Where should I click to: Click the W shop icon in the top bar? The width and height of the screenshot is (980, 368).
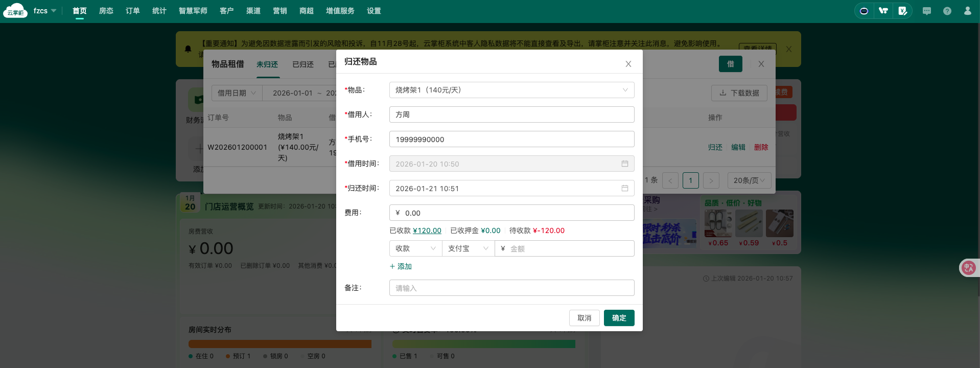click(883, 11)
